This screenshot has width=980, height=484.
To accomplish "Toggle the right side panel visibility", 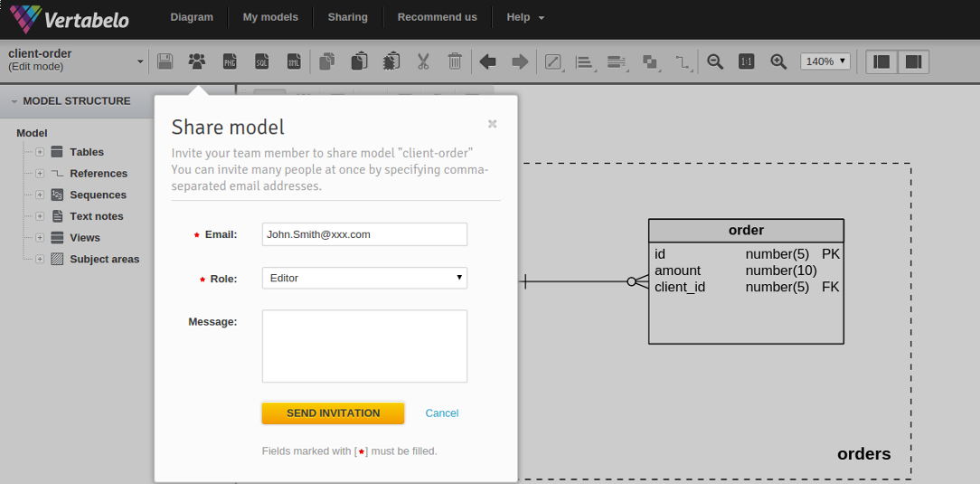I will (913, 62).
